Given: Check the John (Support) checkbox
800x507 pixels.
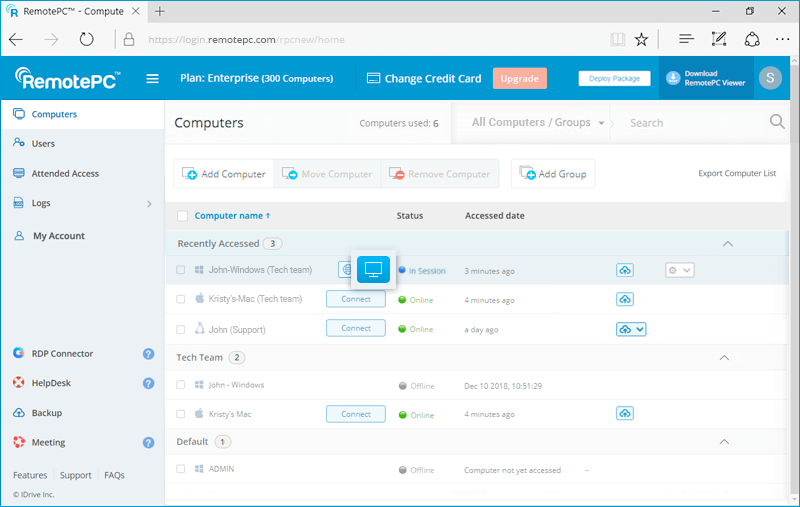Looking at the screenshot, I should pos(181,329).
